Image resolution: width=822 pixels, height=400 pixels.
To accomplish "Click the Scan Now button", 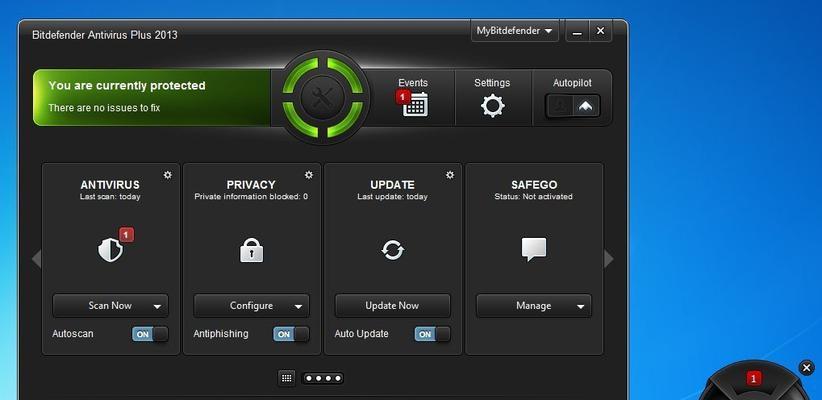I will point(110,306).
